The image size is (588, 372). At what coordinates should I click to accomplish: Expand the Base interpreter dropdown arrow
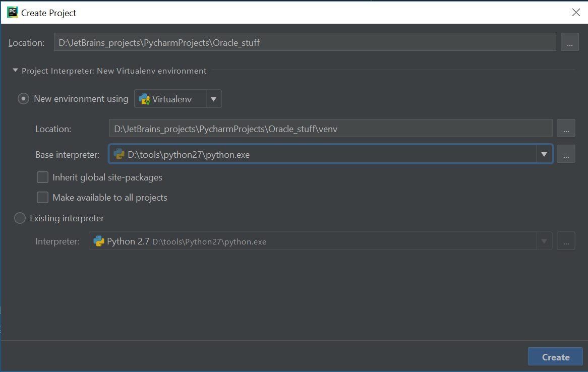click(544, 154)
